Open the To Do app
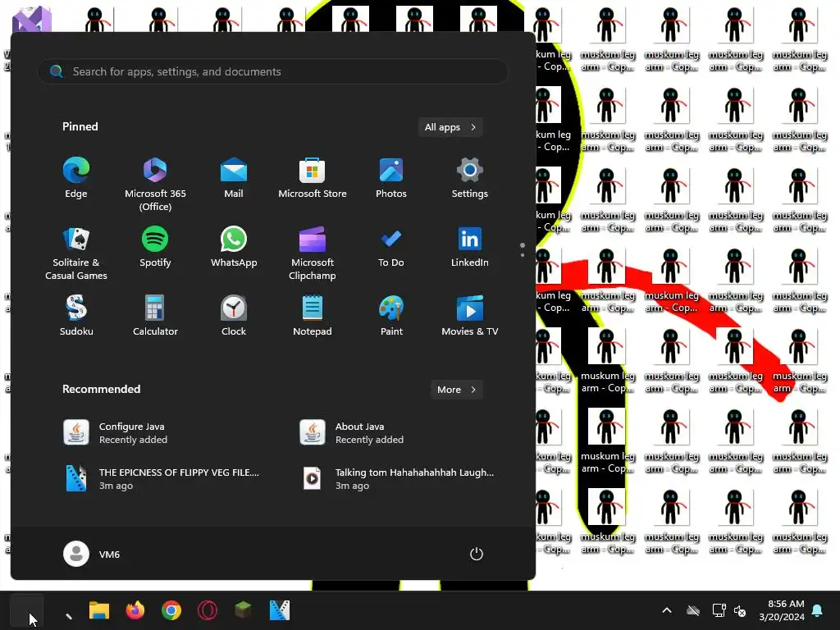The height and width of the screenshot is (630, 840). (x=391, y=247)
